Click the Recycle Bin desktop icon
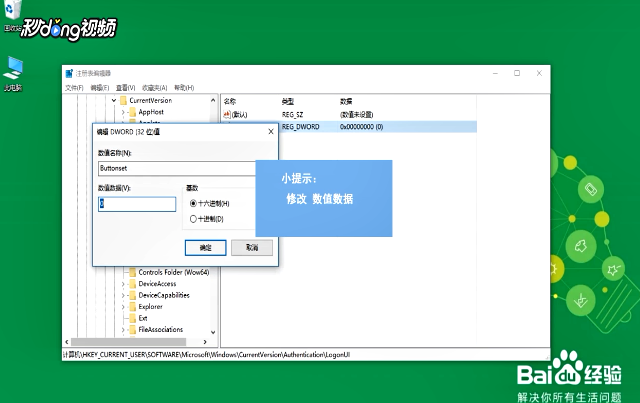This screenshot has height=403, width=640. pyautogui.click(x=12, y=12)
